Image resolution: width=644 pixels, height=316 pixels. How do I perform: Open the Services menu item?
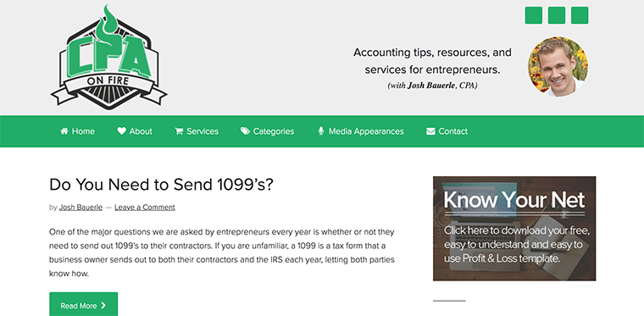[x=197, y=131]
